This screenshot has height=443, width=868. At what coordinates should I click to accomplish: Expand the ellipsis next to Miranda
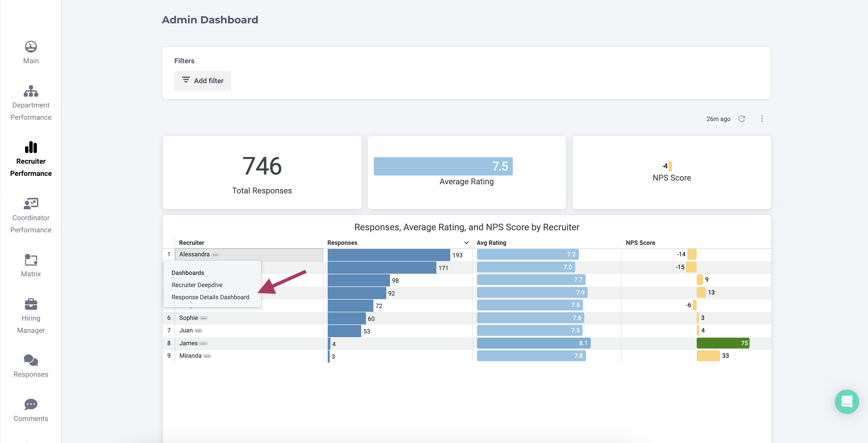pos(207,356)
